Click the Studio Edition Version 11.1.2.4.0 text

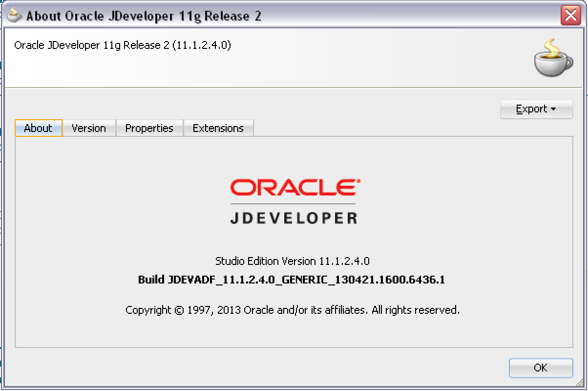pos(293,261)
